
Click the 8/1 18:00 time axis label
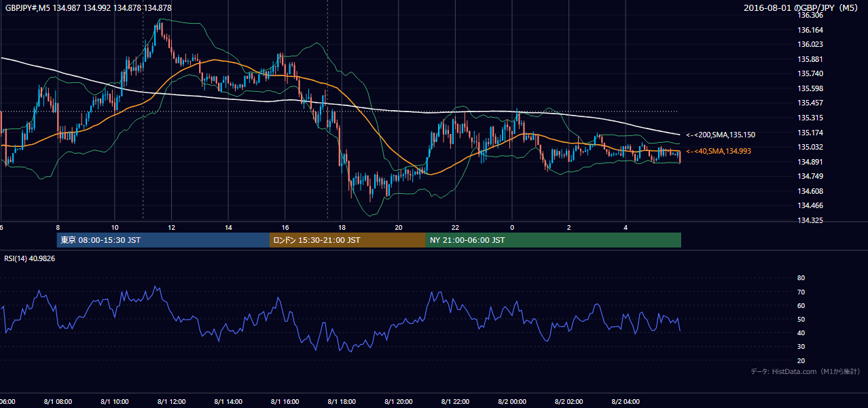coord(342,402)
